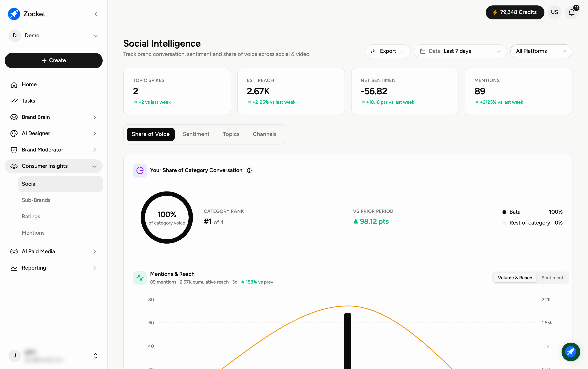This screenshot has width=588, height=369.
Task: Click the Brand Brain brain icon
Action: [x=14, y=117]
